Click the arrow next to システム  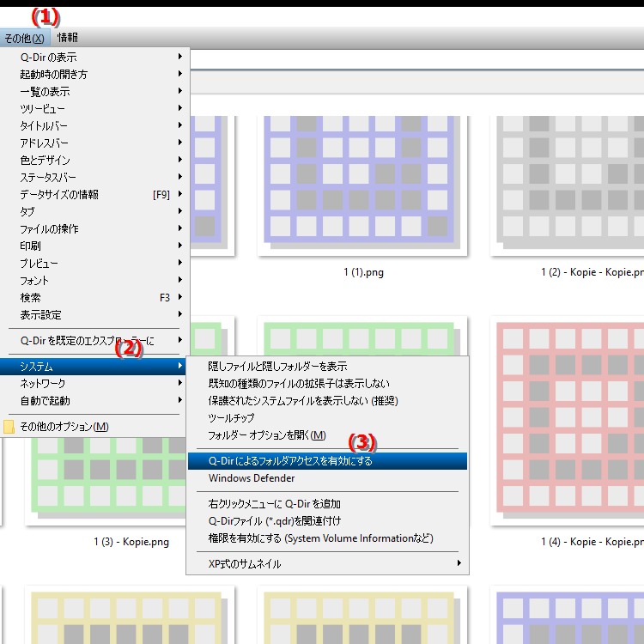pos(180,366)
